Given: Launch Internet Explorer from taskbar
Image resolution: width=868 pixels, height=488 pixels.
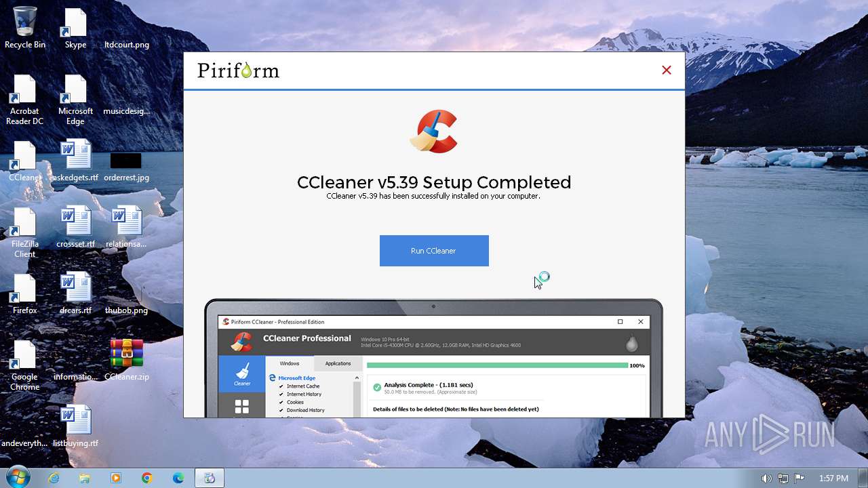Looking at the screenshot, I should pyautogui.click(x=54, y=478).
